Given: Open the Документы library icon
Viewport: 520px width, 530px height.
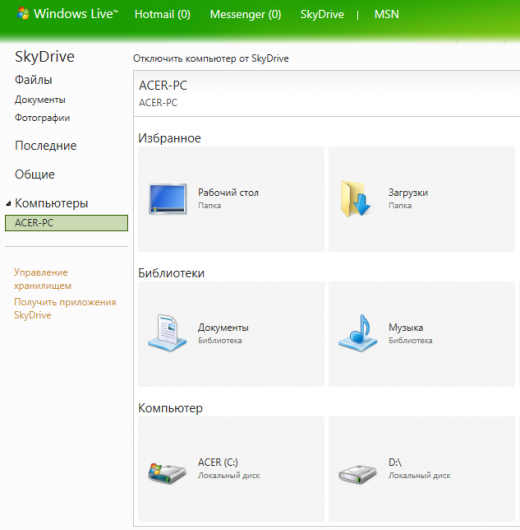Looking at the screenshot, I should point(167,333).
